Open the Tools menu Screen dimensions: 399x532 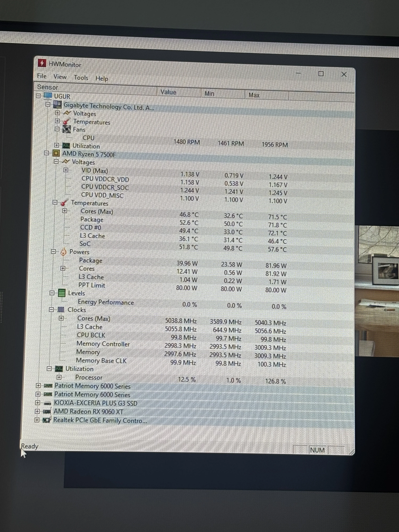point(81,78)
